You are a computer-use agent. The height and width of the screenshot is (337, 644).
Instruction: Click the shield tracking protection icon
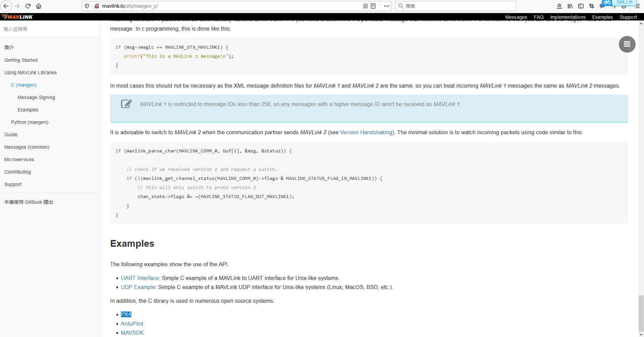(87, 6)
